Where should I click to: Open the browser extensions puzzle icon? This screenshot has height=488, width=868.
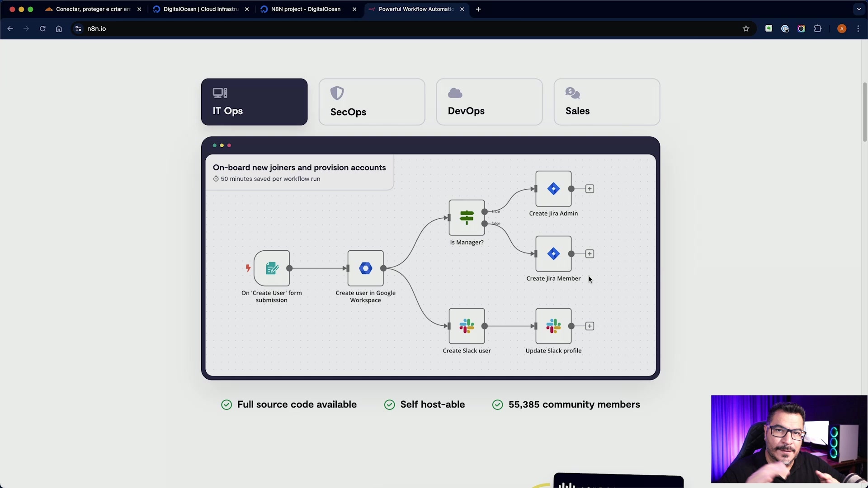click(x=817, y=28)
